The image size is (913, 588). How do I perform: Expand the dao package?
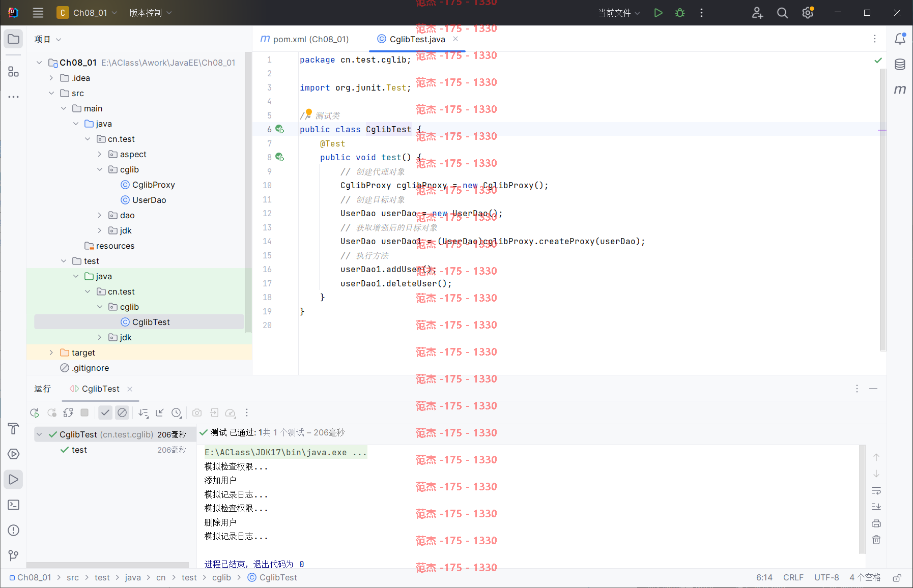pos(100,215)
